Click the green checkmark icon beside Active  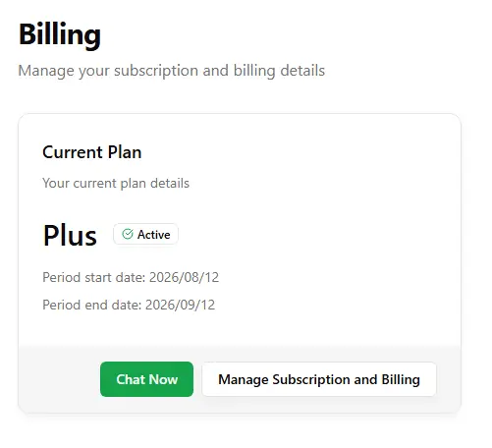coord(128,234)
